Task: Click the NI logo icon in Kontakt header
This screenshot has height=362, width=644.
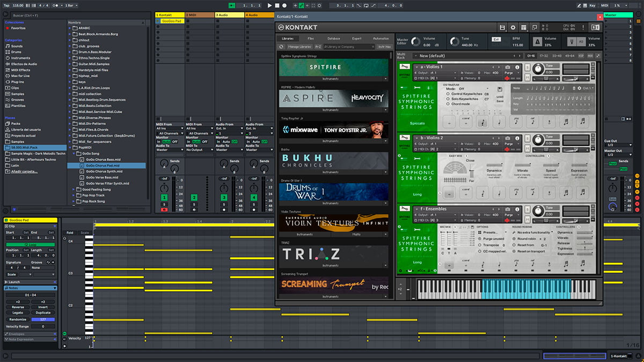Action: tap(594, 27)
